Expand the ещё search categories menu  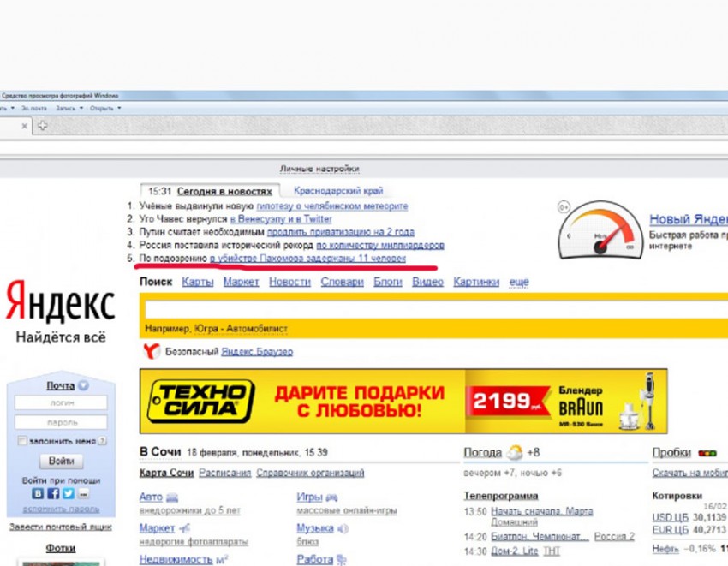click(519, 282)
